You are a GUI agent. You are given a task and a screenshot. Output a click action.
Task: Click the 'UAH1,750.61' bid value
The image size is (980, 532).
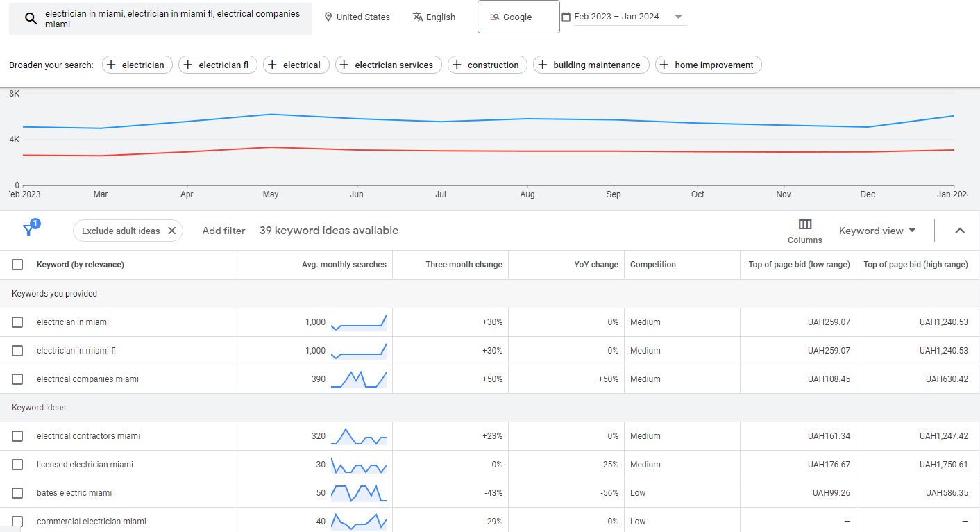(943, 465)
